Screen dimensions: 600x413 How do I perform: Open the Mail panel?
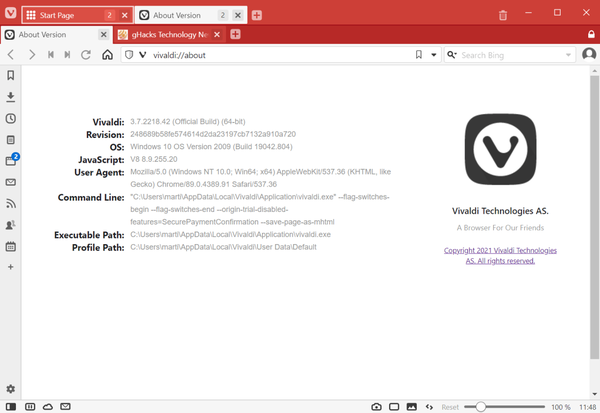point(11,182)
